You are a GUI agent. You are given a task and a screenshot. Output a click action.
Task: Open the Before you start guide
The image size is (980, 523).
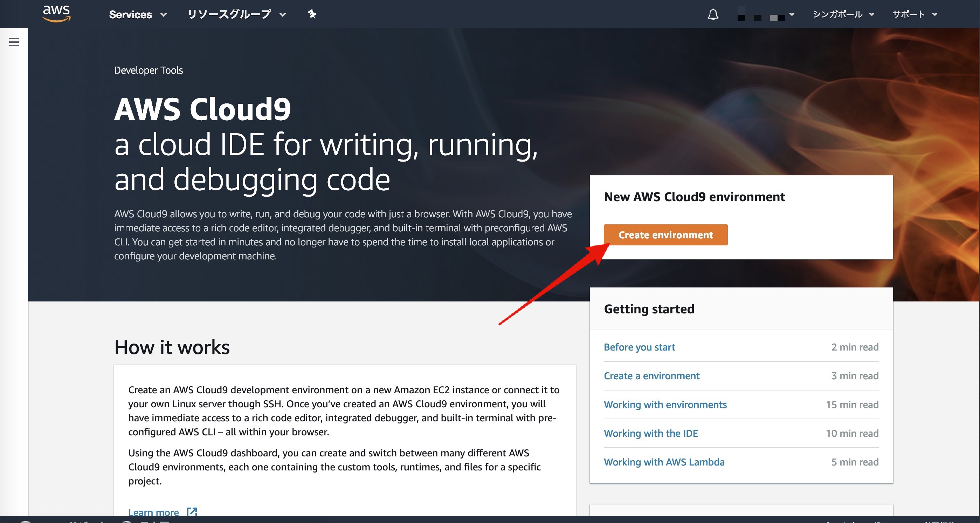point(639,347)
